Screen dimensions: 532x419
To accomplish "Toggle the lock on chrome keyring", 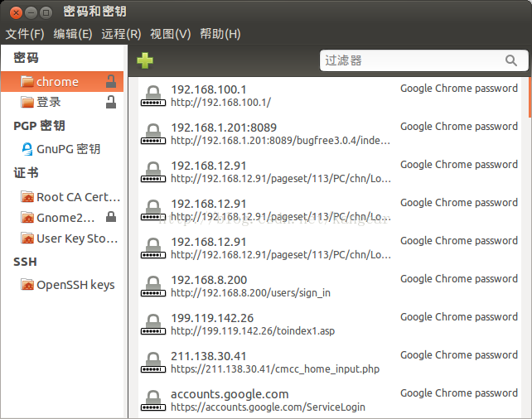I will (111, 81).
